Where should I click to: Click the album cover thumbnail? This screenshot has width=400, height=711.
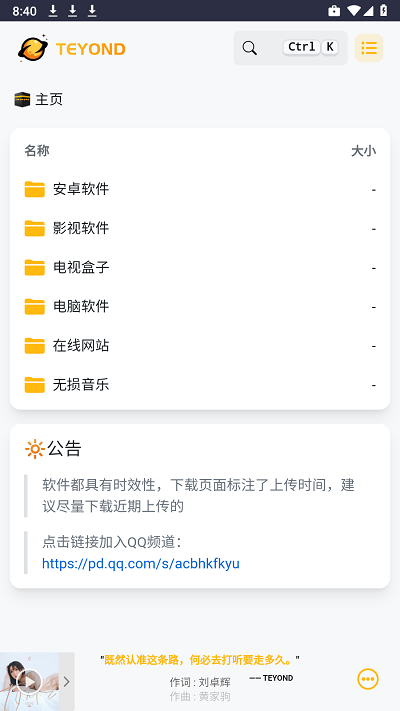[x=29, y=682]
